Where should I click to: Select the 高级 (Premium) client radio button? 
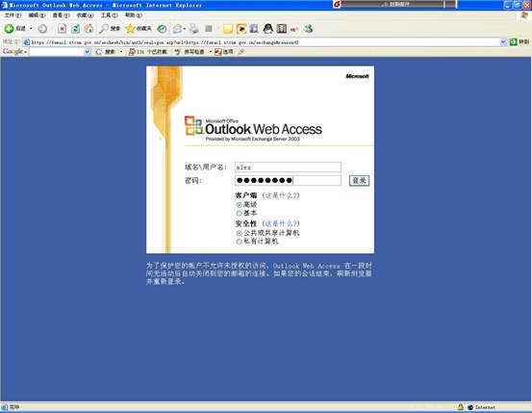[239, 205]
